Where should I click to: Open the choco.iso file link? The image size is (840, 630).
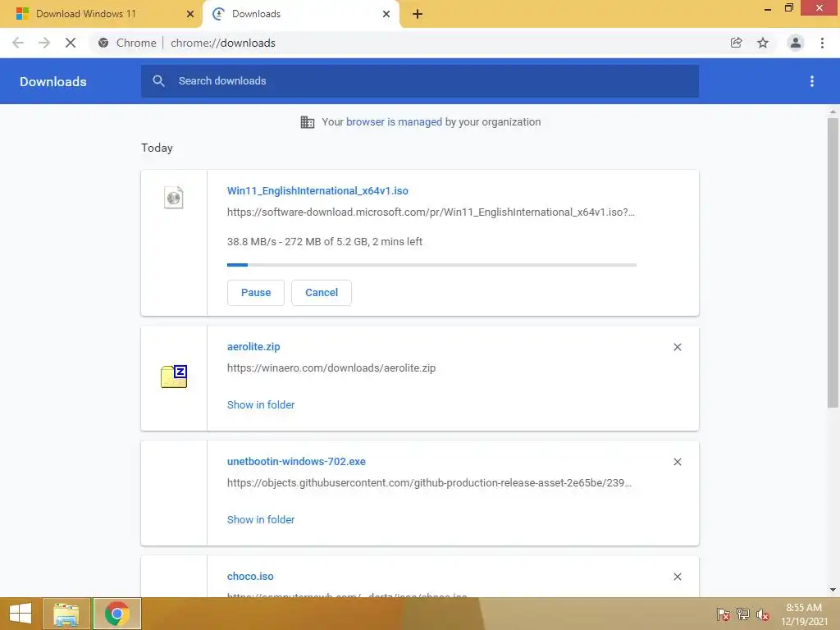(x=250, y=577)
